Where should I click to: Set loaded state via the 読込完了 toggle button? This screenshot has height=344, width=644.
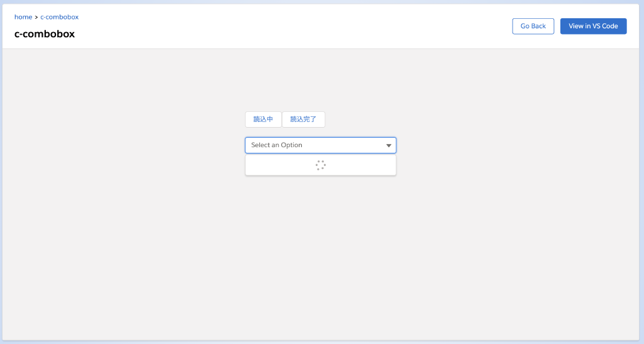pyautogui.click(x=303, y=119)
